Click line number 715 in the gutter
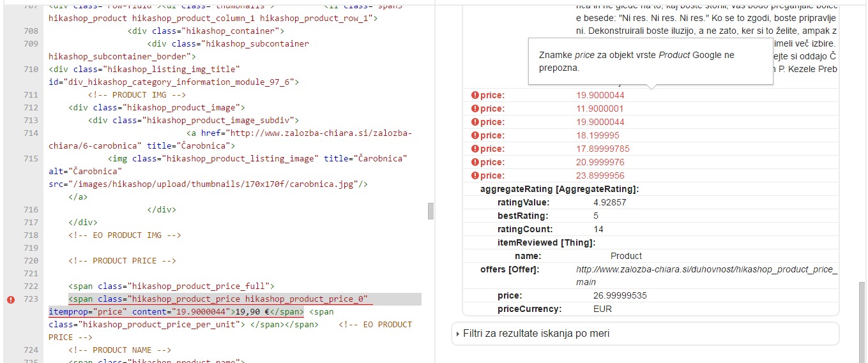The width and height of the screenshot is (868, 363). pos(30,159)
